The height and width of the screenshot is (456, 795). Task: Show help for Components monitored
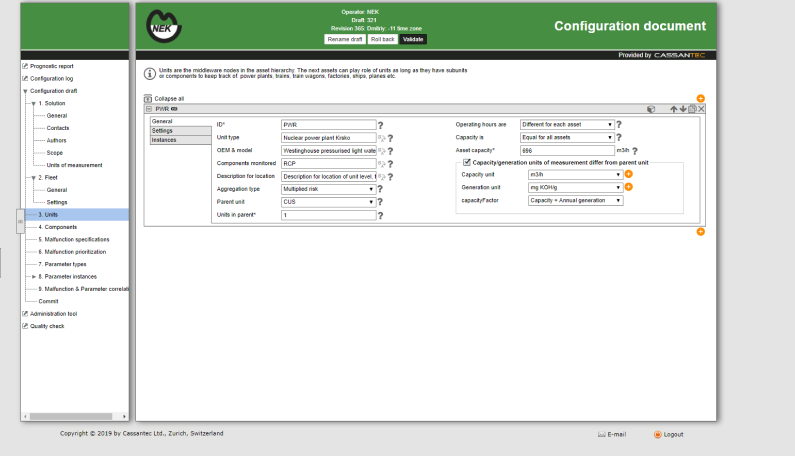pos(390,164)
